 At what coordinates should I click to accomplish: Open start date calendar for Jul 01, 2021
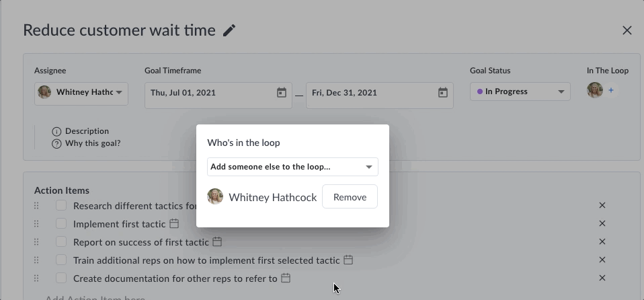point(282,92)
